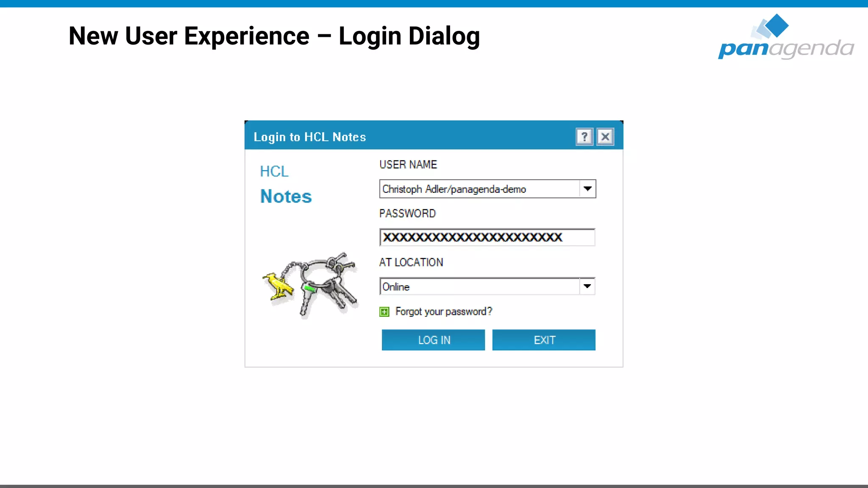Click the help question mark button

584,137
